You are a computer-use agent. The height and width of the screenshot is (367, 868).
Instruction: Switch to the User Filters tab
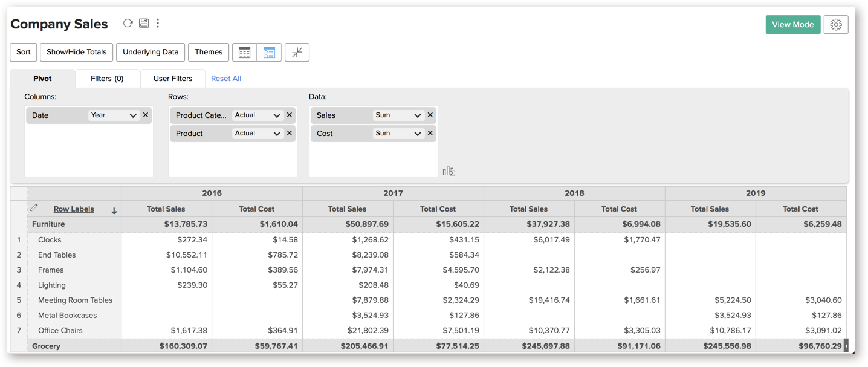(173, 79)
